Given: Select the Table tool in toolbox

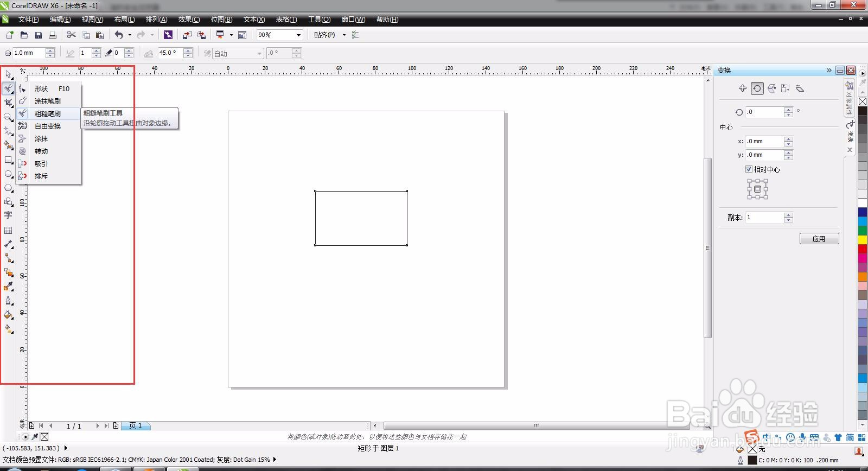Looking at the screenshot, I should 8,230.
